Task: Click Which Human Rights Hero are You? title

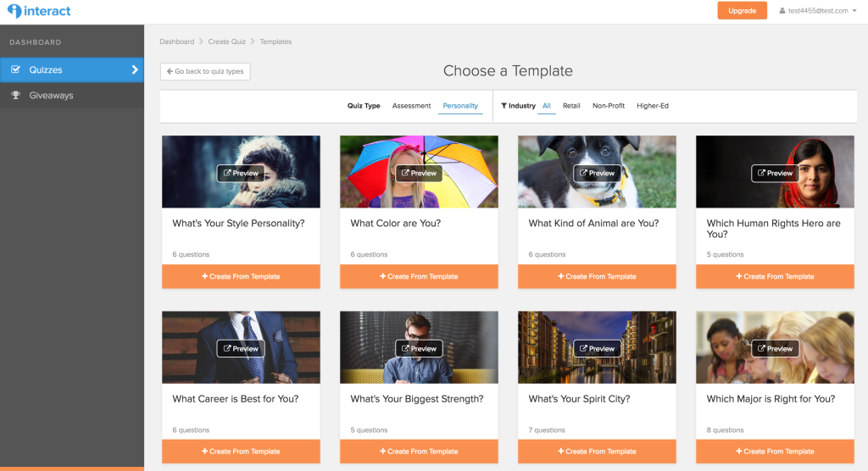Action: (773, 229)
